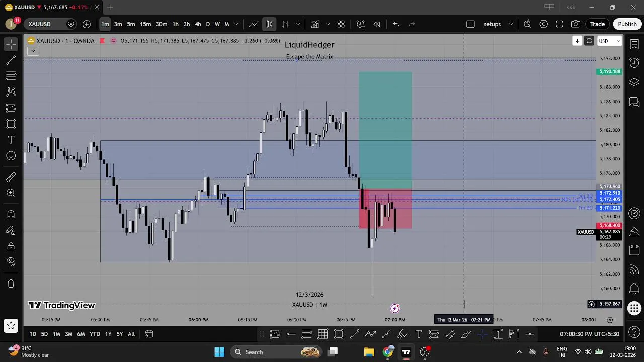Open time axis settings gear
The image size is (644, 362).
[x=610, y=320]
